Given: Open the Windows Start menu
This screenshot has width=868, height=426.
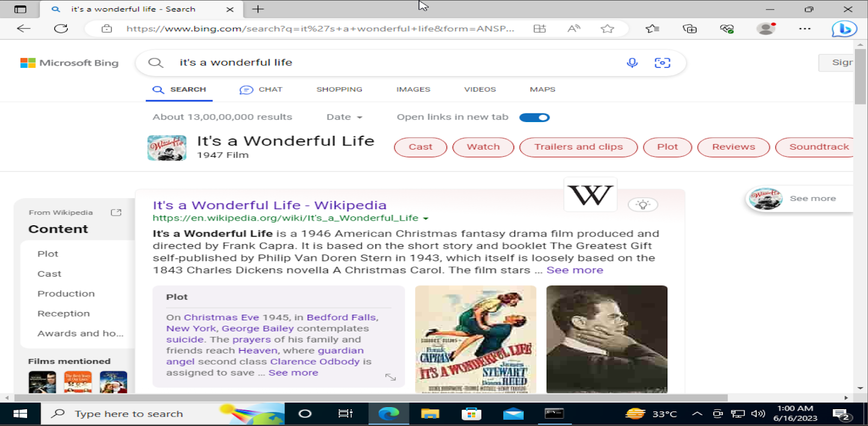Looking at the screenshot, I should 20,414.
